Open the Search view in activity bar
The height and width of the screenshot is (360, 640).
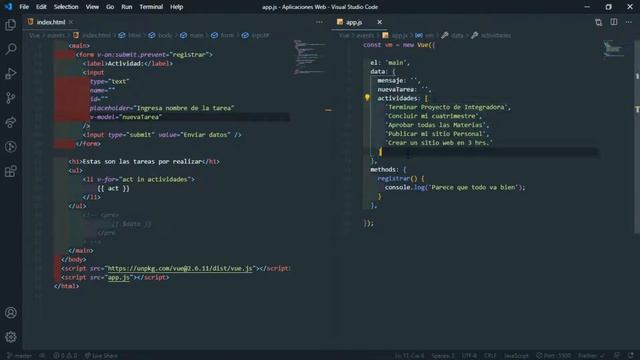pos(11,49)
